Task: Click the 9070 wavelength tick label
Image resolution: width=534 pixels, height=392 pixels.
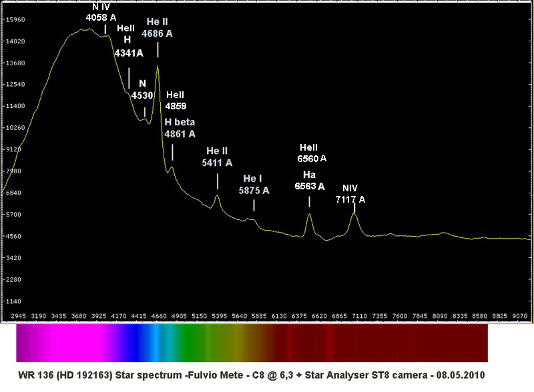Action: click(x=520, y=316)
